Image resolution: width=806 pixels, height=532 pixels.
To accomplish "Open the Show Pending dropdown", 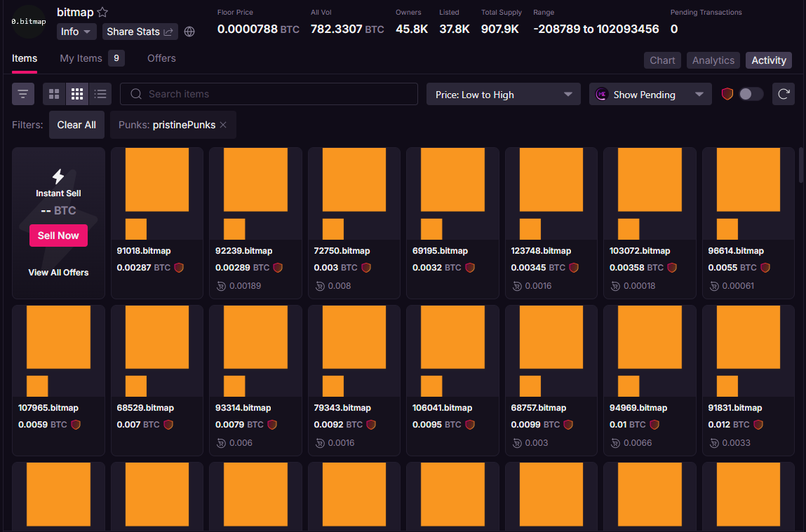I will [x=650, y=95].
